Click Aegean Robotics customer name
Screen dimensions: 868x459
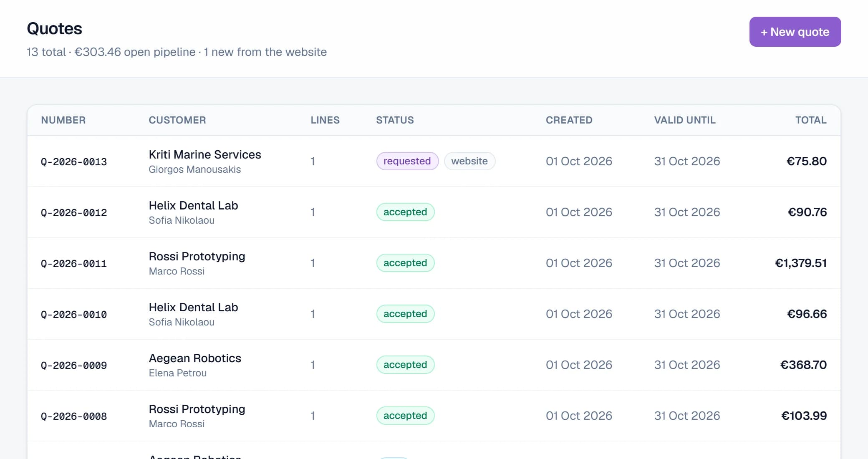(x=195, y=358)
